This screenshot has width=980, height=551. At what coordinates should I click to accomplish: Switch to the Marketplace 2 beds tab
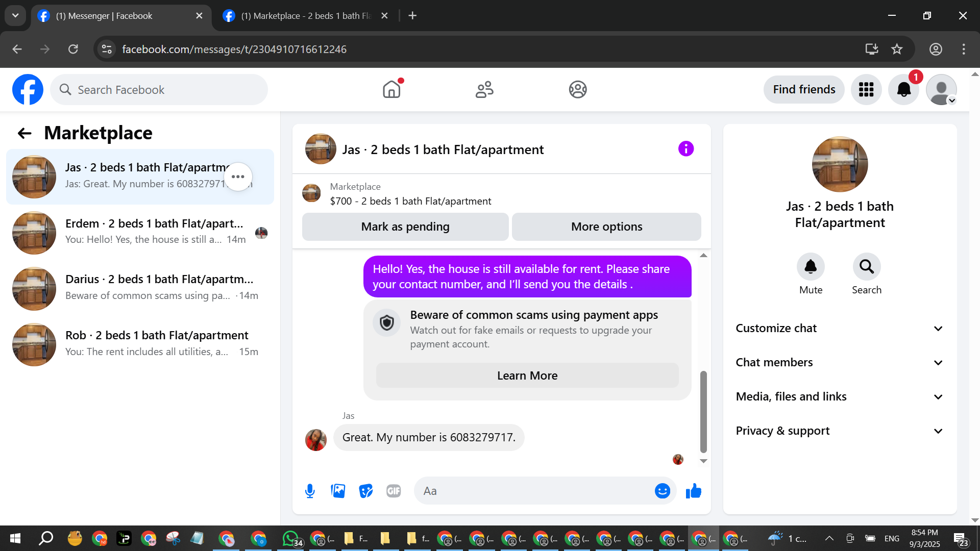point(305,16)
